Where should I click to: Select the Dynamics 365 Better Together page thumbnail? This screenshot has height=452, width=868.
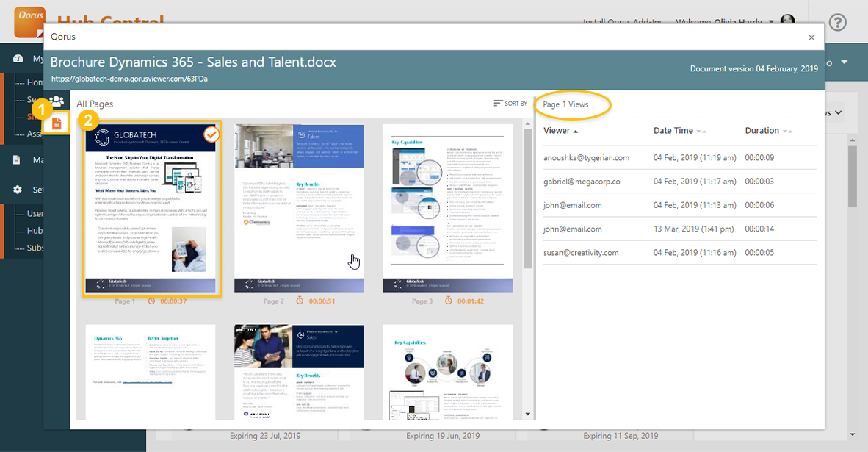point(151,372)
